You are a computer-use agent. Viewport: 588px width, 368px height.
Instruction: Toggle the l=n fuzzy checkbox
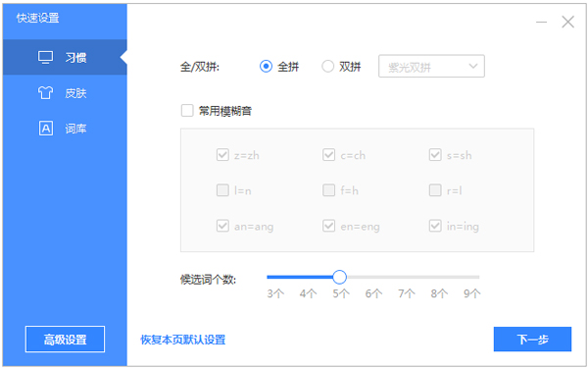(x=222, y=190)
